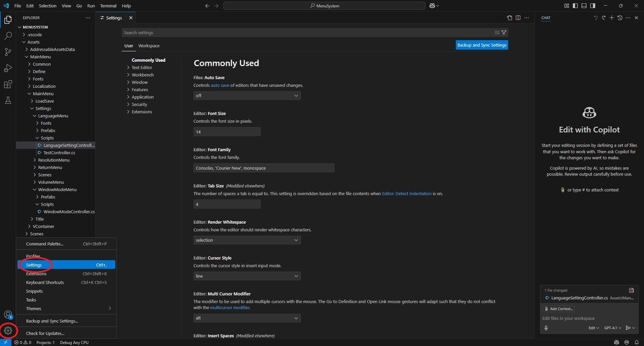Open the Multi Cursor Modifier dropdown
The height and width of the screenshot is (346, 644).
[247, 318]
